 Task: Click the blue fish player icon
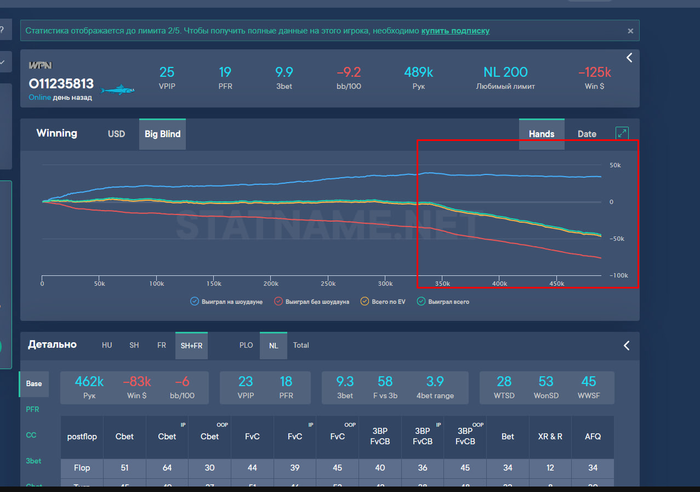118,90
